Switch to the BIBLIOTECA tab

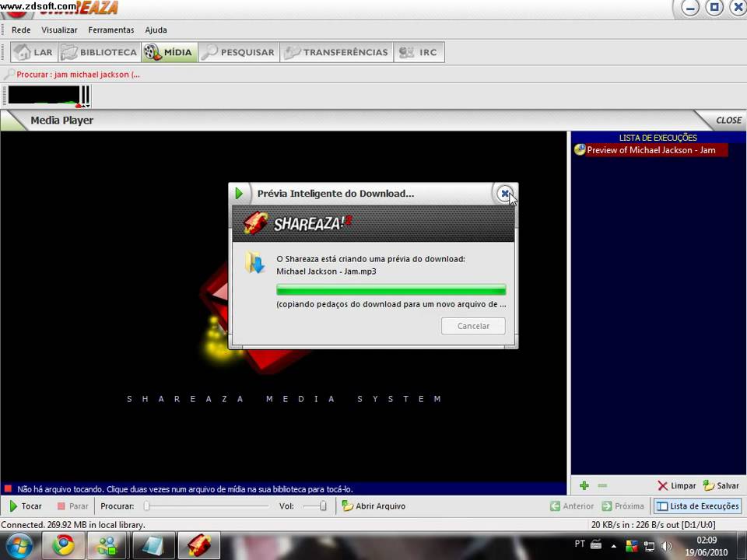[x=100, y=52]
